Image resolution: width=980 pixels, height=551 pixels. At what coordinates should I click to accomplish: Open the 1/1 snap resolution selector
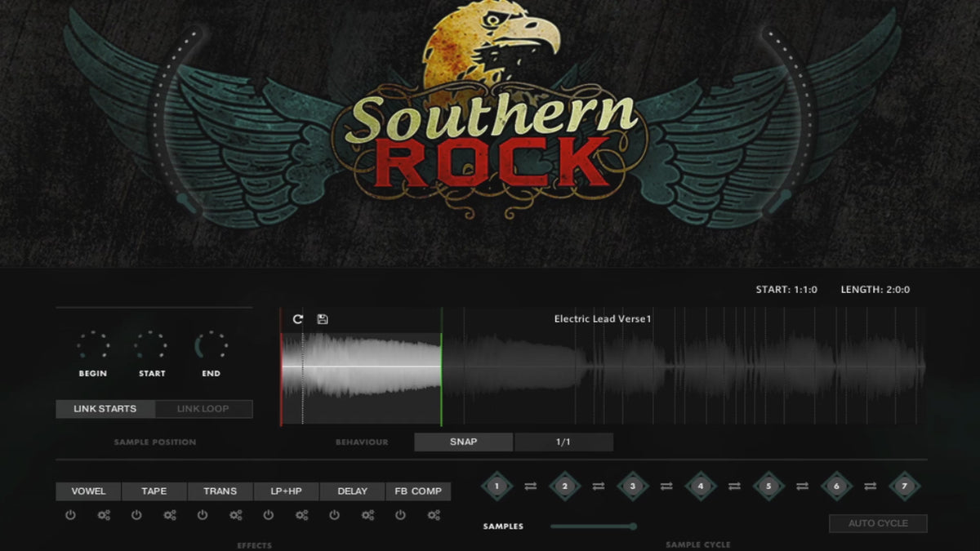[563, 442]
